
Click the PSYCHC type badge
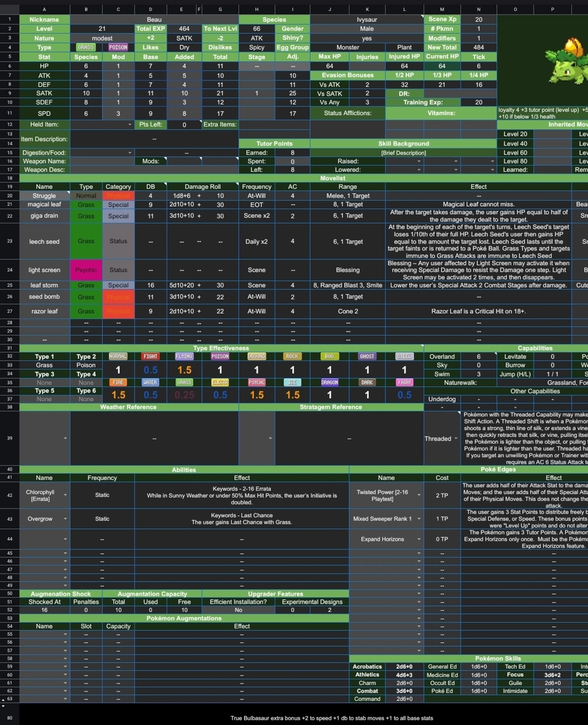click(x=257, y=382)
